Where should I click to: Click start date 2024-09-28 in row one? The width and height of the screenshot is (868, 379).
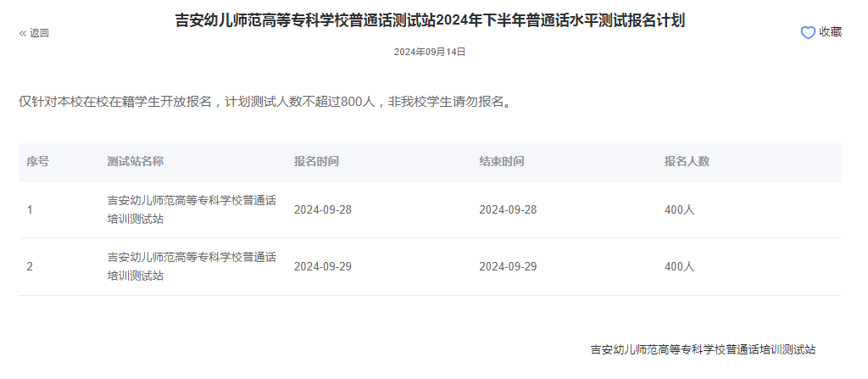pos(322,209)
